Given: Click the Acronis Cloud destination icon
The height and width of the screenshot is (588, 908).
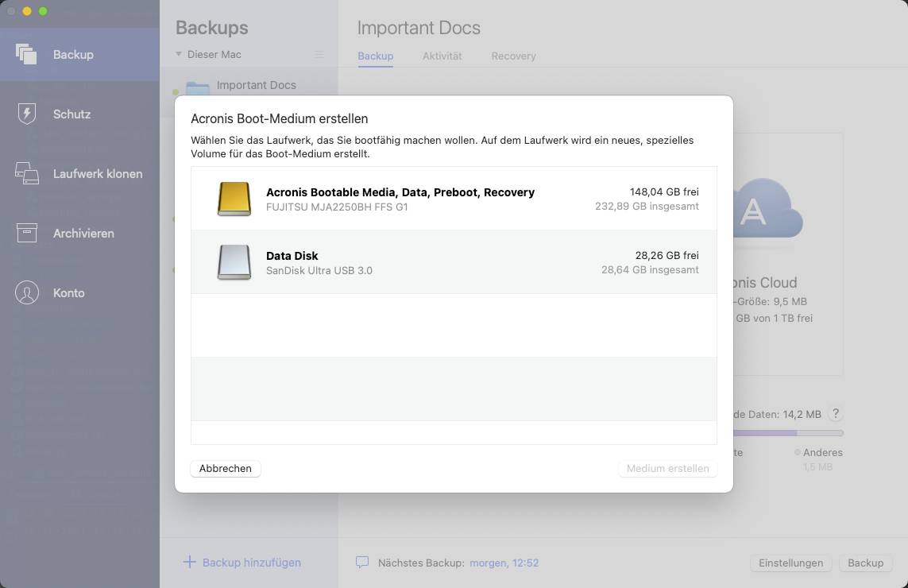Looking at the screenshot, I should (768, 210).
